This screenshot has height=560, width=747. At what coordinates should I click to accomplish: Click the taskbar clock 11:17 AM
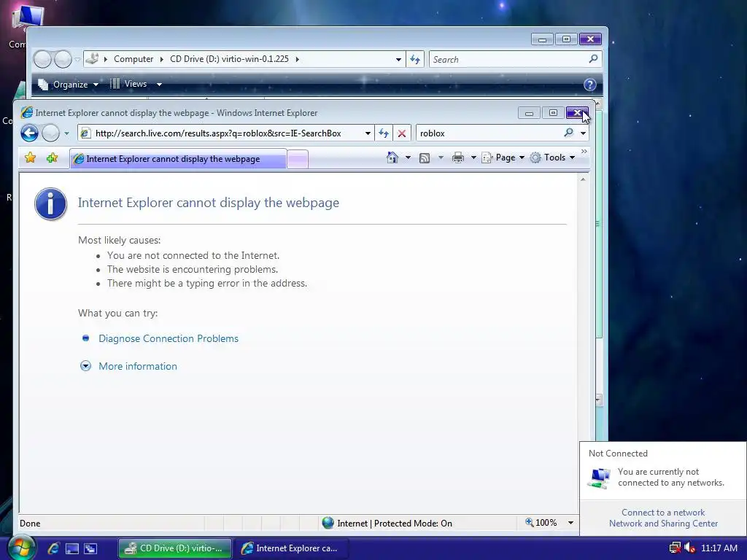point(719,548)
